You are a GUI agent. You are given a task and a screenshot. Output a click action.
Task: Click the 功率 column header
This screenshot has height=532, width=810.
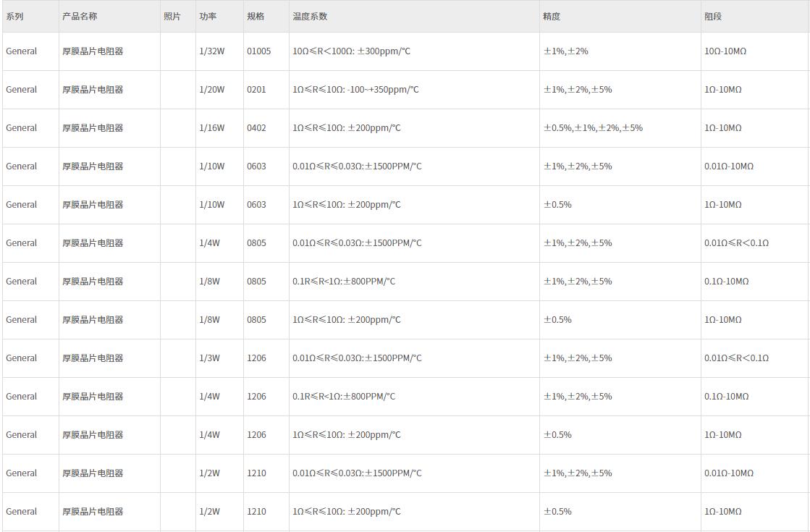click(208, 16)
